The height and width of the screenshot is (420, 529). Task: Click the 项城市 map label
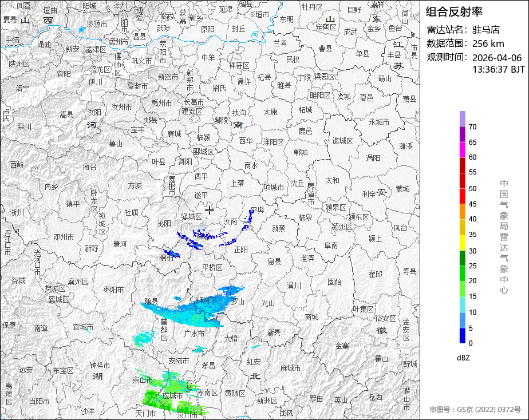tap(273, 187)
